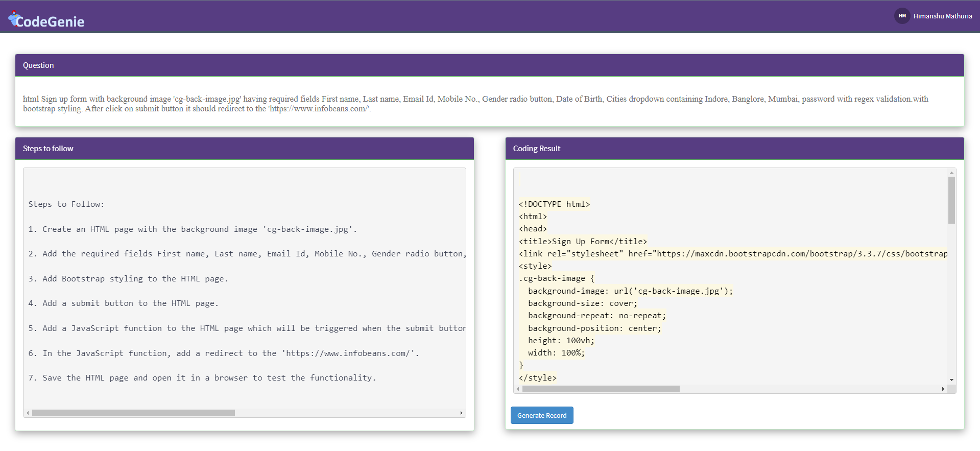Open the CodeGenie logo home link
This screenshot has width=980, height=451.
pyautogui.click(x=46, y=20)
